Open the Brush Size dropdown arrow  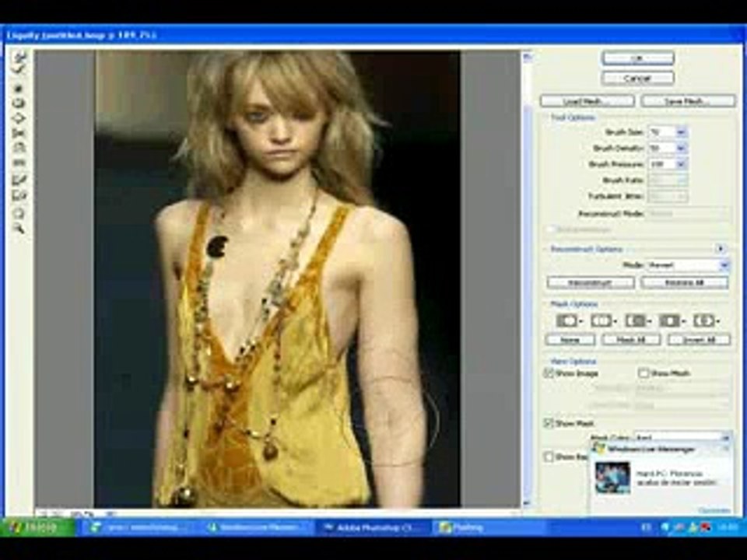point(682,132)
